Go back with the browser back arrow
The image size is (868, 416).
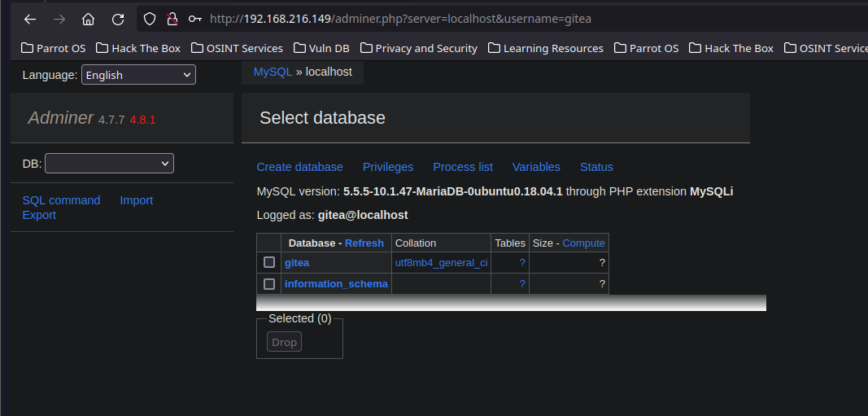(x=30, y=20)
